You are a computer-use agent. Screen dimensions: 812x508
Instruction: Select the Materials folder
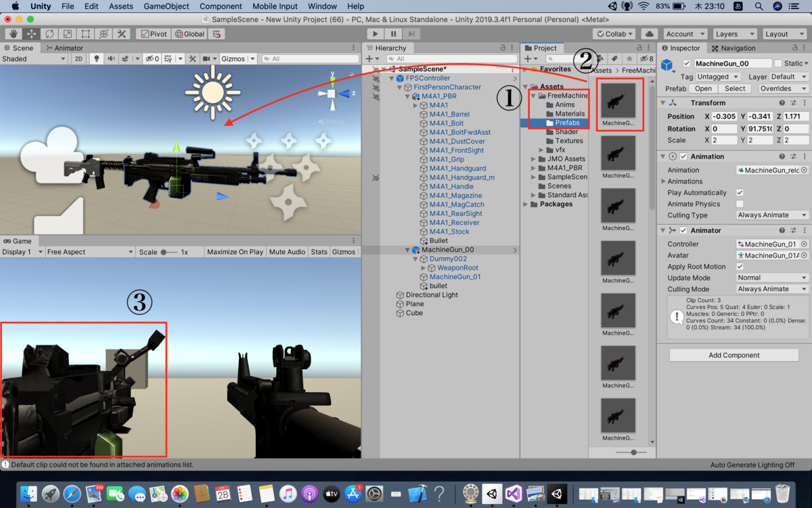(570, 114)
